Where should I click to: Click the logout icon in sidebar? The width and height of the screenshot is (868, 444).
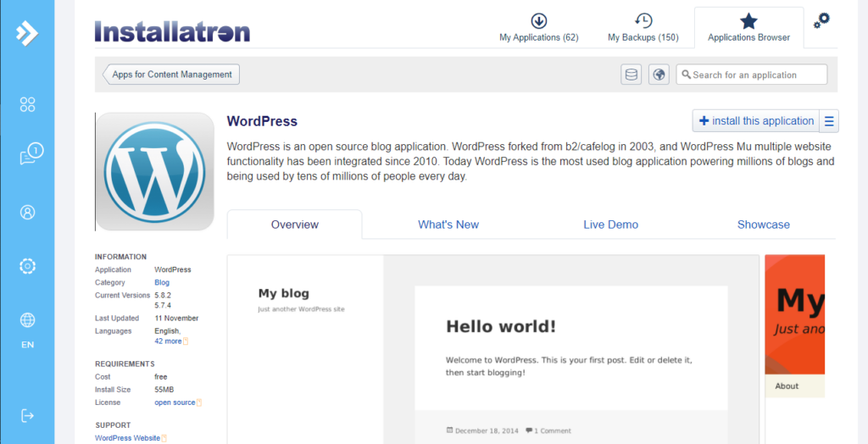pos(28,415)
